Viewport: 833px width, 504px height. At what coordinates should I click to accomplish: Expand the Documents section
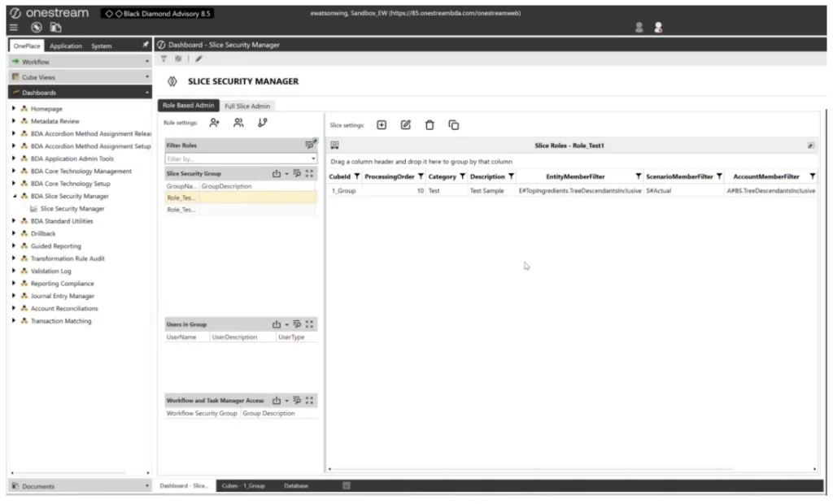pos(80,486)
